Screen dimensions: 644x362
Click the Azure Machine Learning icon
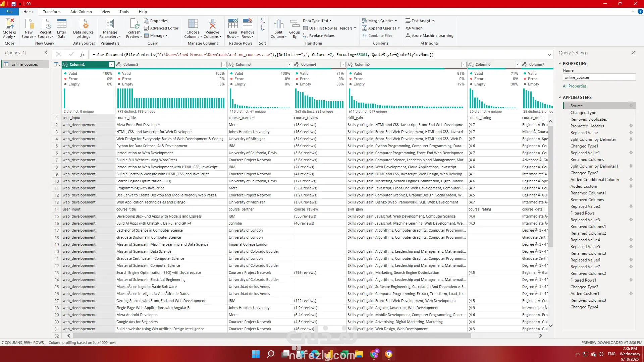click(408, 36)
